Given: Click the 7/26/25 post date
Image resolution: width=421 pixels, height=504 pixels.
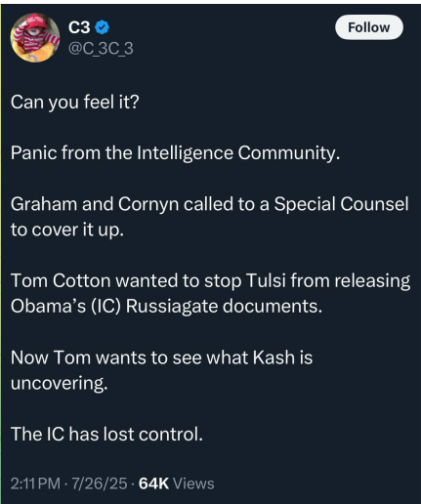Looking at the screenshot, I should (x=99, y=483).
